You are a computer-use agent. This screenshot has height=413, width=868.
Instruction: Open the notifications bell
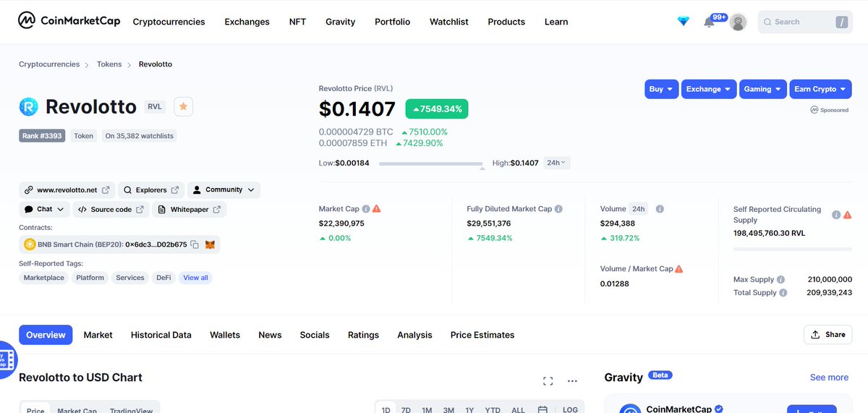(x=709, y=22)
